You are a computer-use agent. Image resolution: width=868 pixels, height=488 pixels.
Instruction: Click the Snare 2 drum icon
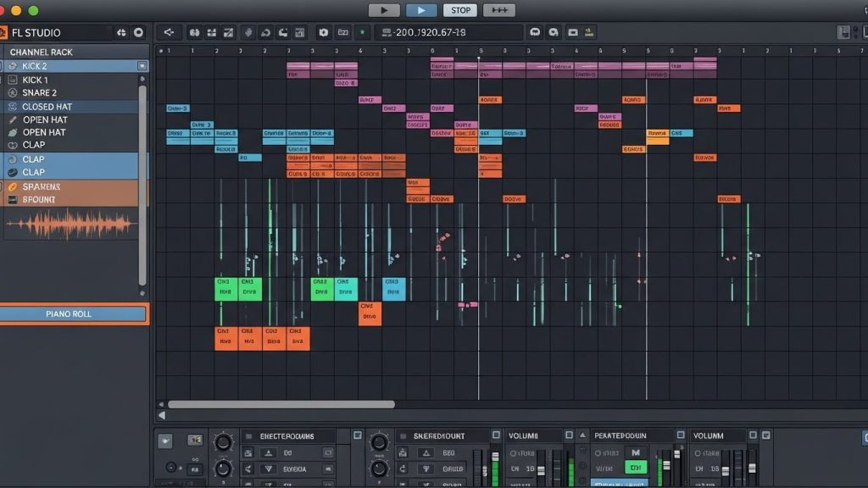[x=12, y=93]
